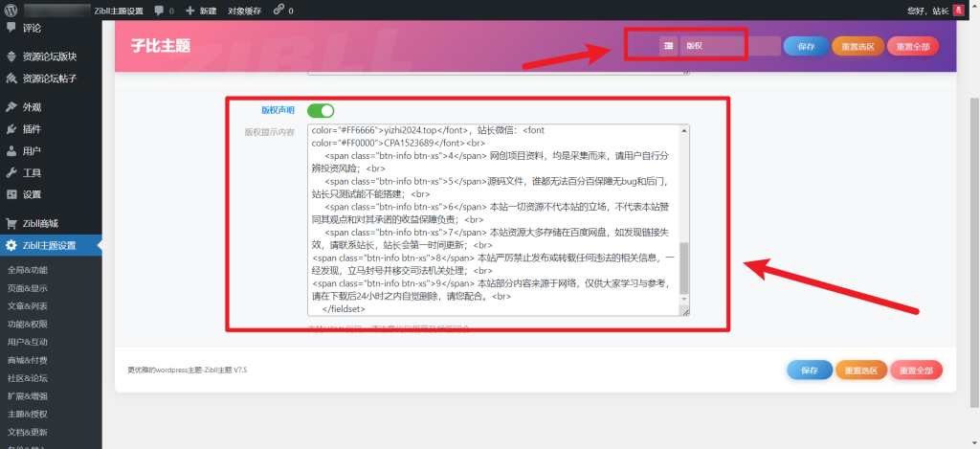
Task: Click the 子比主题 heading
Action: pos(160,46)
